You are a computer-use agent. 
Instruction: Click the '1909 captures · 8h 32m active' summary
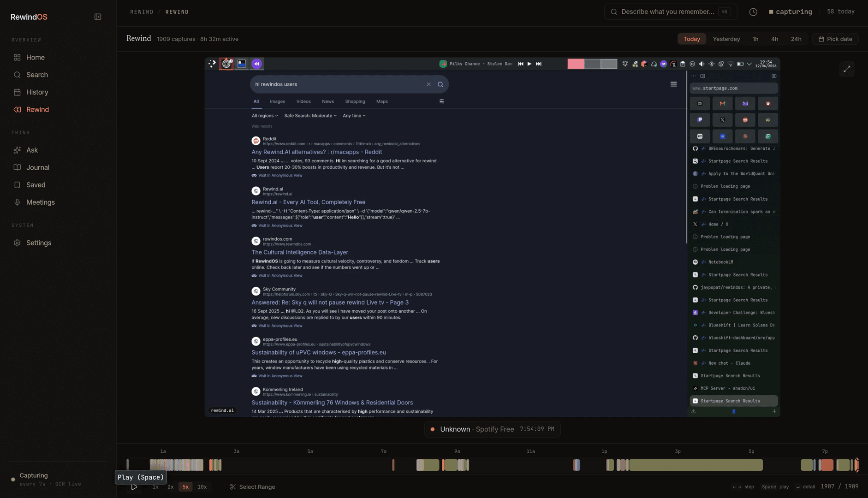tap(197, 39)
